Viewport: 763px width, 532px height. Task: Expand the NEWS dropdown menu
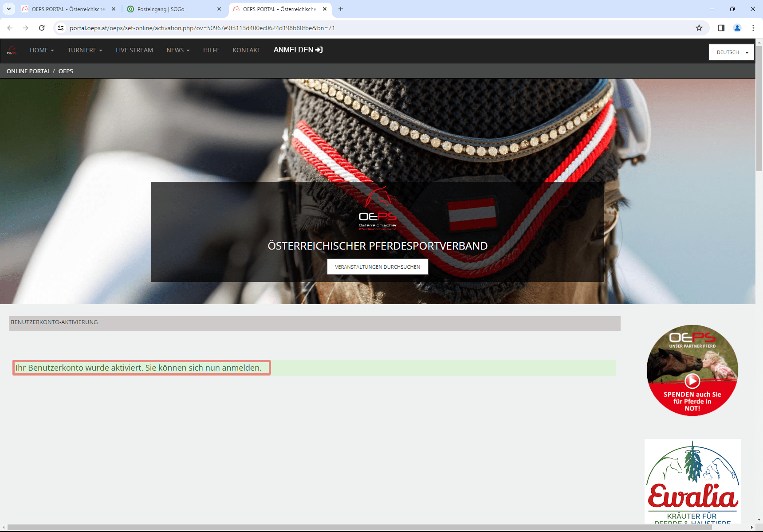(178, 50)
